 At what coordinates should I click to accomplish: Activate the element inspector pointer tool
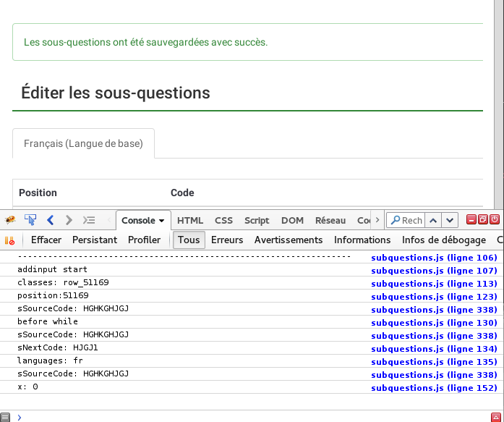(x=30, y=220)
